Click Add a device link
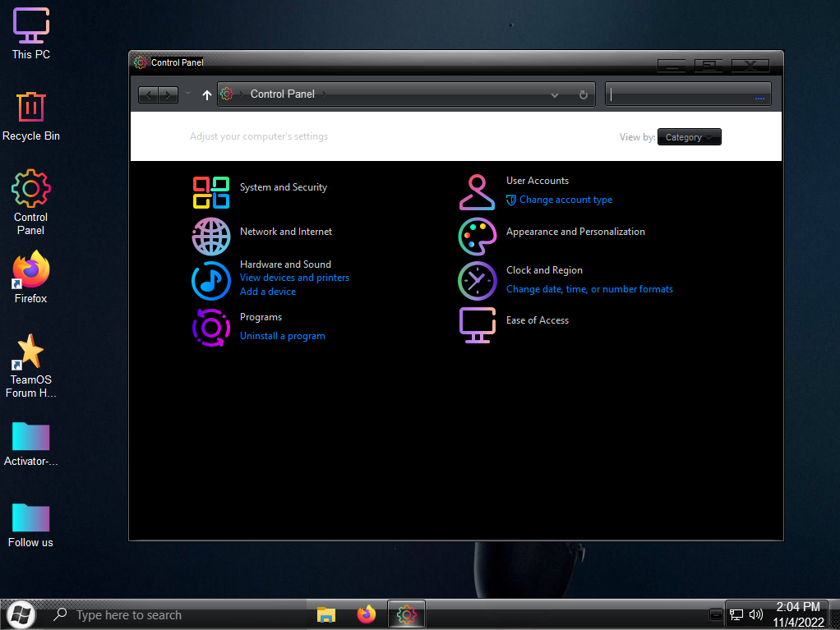 [x=267, y=292]
